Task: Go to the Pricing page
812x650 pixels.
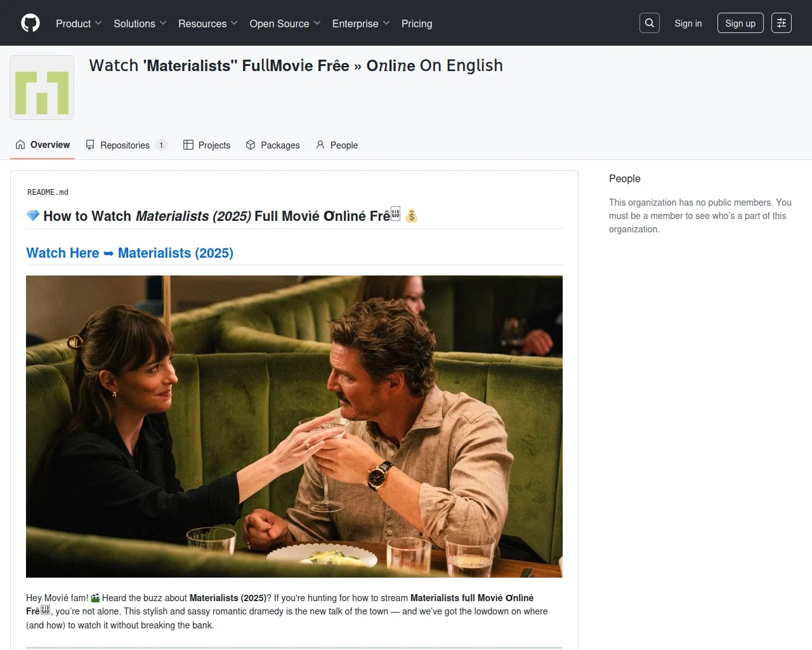Action: click(417, 23)
